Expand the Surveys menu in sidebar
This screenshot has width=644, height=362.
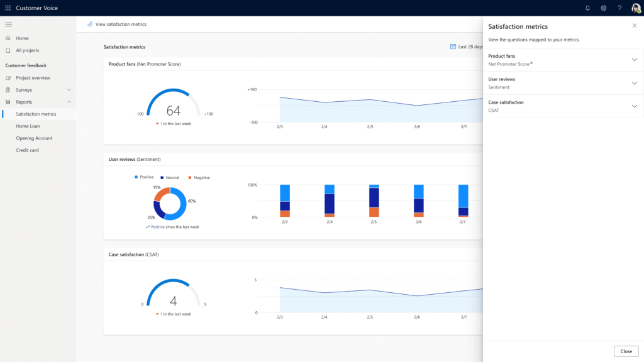coord(69,90)
